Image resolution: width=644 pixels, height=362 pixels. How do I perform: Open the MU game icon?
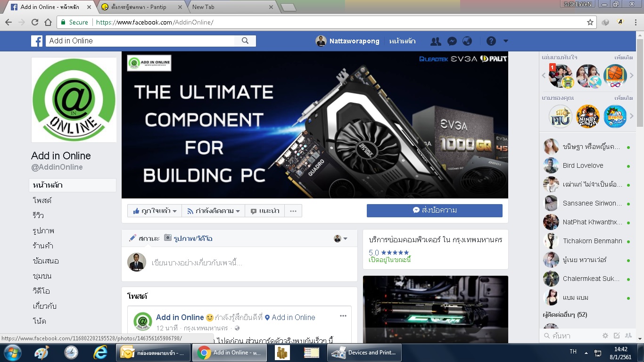pos(560,116)
